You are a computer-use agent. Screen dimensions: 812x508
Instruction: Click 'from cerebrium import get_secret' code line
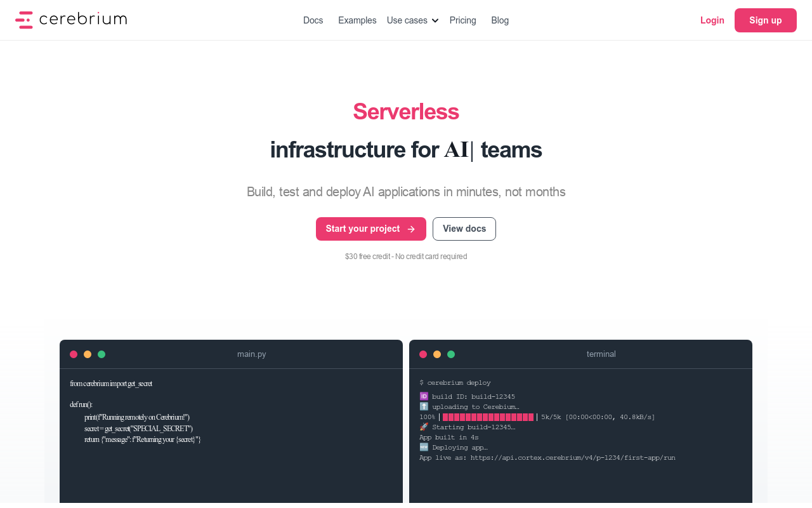[x=111, y=384]
